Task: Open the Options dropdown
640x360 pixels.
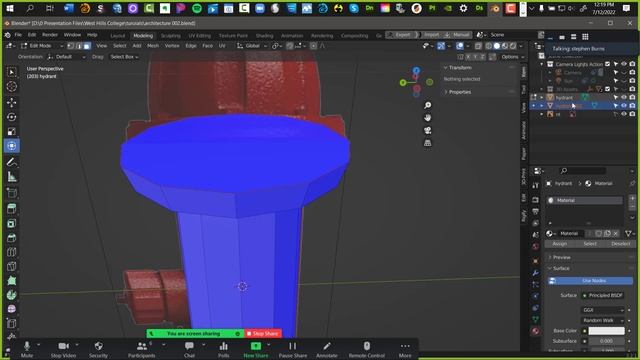Action: pyautogui.click(x=512, y=57)
